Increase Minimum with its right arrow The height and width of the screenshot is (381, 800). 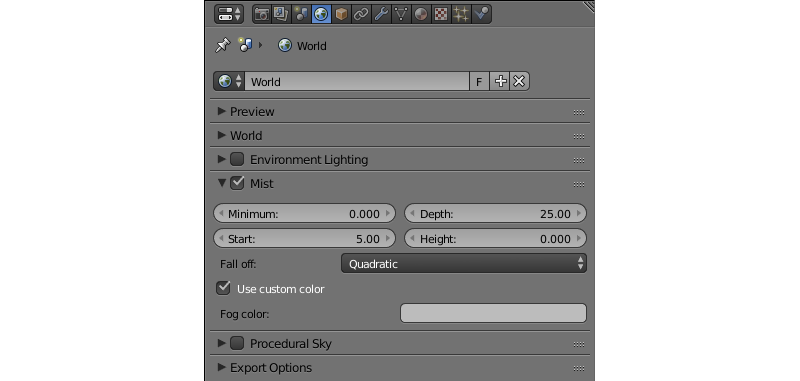pos(388,214)
